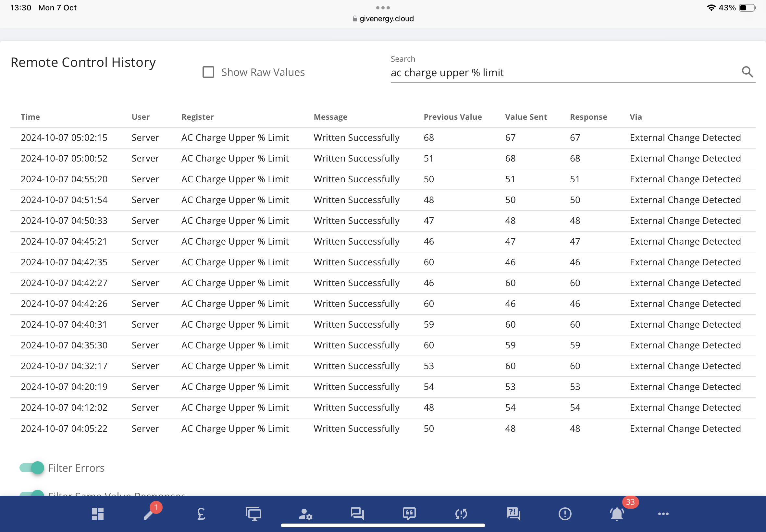Click AC Charge Upper % Limit in 04:40:31 row
766x532 pixels.
[235, 324]
